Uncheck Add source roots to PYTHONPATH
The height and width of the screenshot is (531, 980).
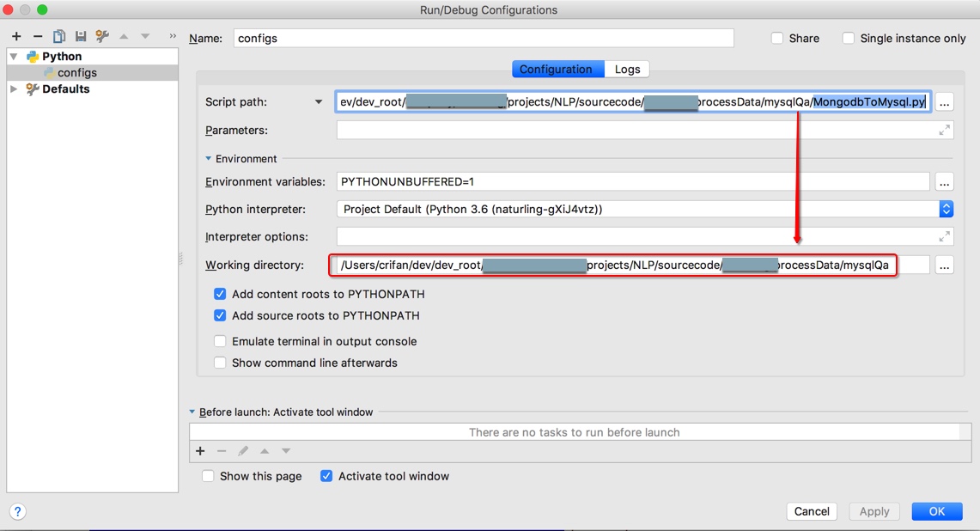tap(220, 316)
